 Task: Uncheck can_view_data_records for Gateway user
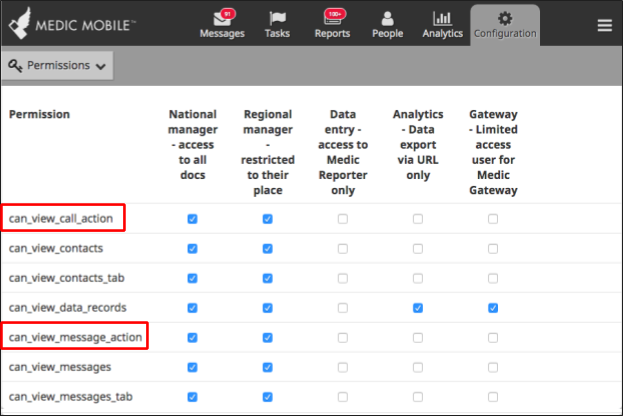[493, 308]
